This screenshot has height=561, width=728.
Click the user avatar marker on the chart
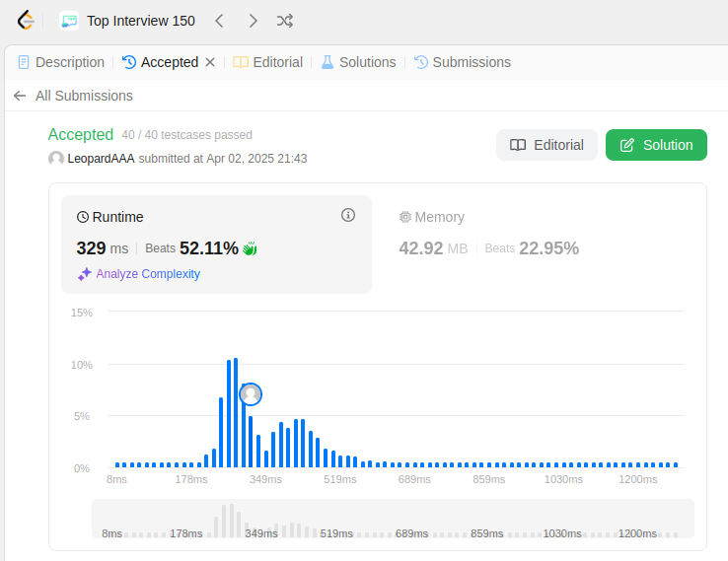point(251,394)
